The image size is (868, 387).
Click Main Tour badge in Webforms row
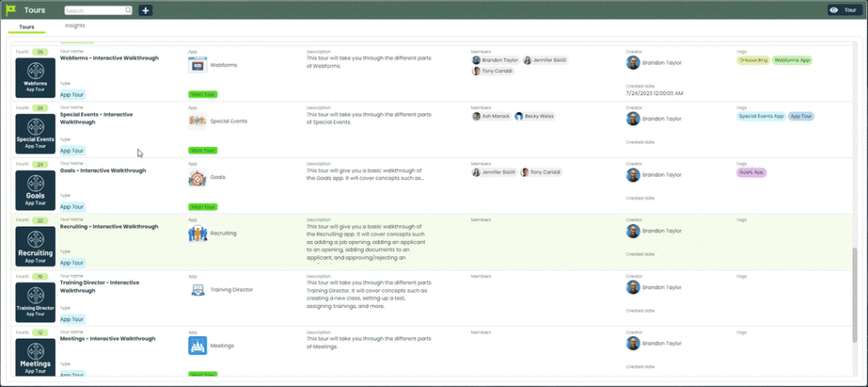click(203, 94)
